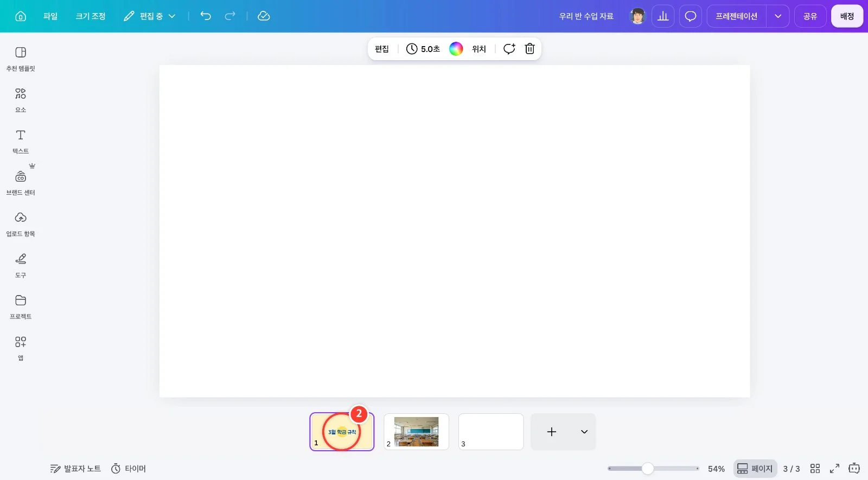Toggle the 페이지 thumbnail strip view
Image resolution: width=868 pixels, height=480 pixels.
[x=755, y=469]
